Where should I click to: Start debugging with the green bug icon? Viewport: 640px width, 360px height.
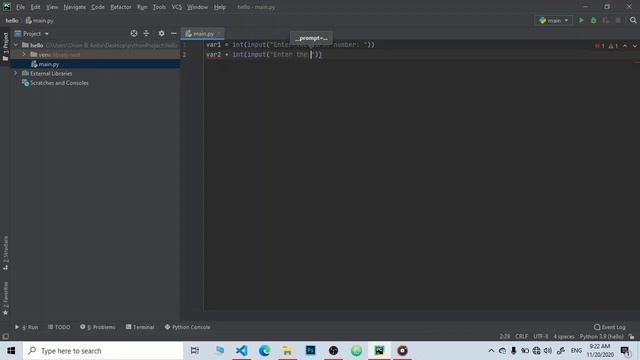point(593,20)
